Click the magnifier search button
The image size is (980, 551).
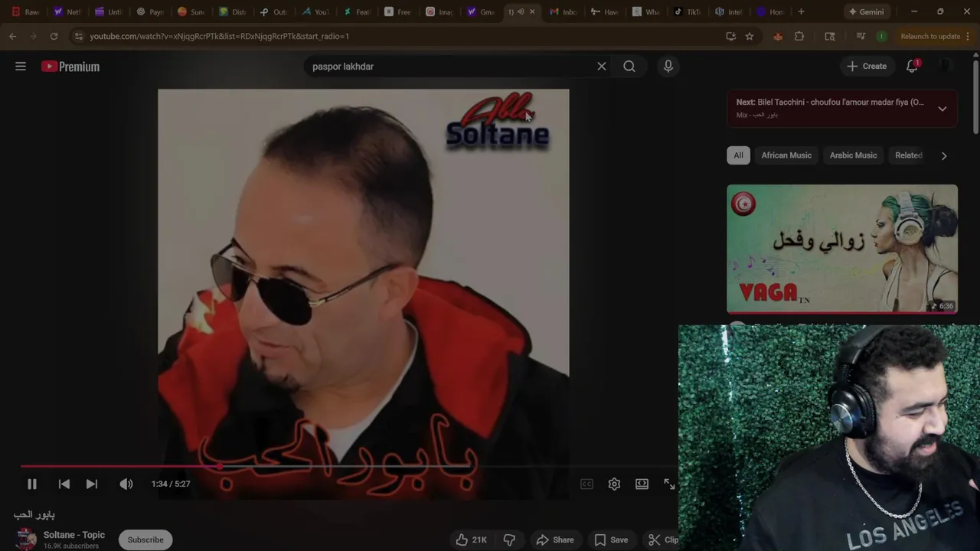pos(629,67)
